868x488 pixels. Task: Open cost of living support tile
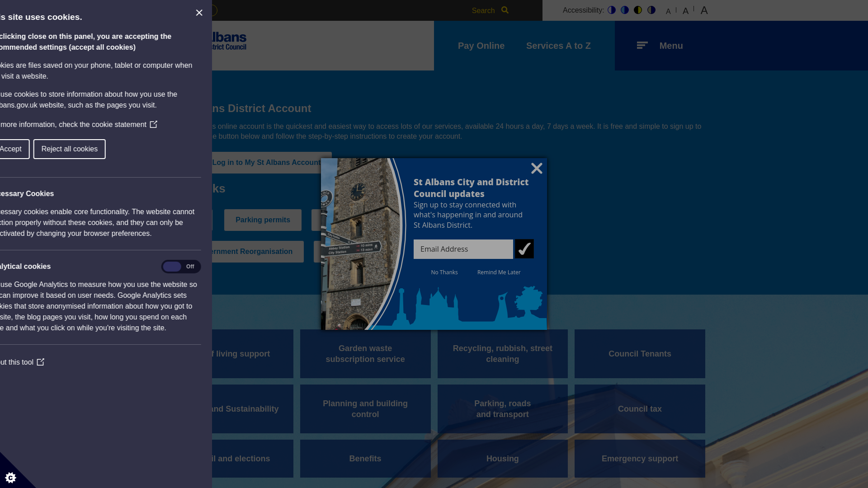(x=252, y=354)
